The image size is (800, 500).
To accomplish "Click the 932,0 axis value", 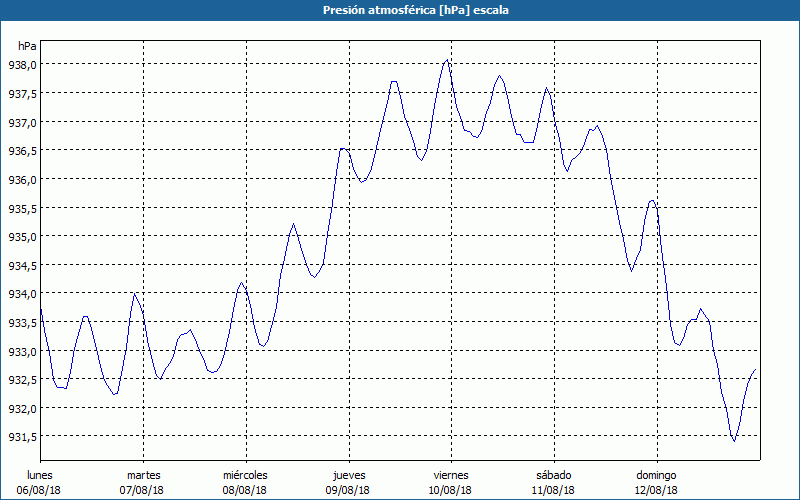I will coord(22,409).
